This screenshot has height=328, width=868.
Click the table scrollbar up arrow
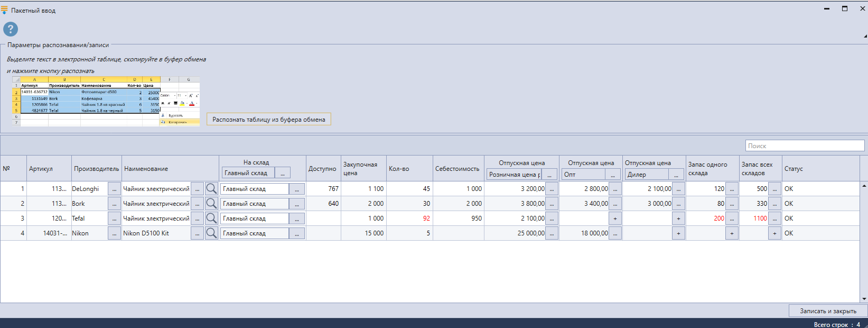(x=864, y=186)
